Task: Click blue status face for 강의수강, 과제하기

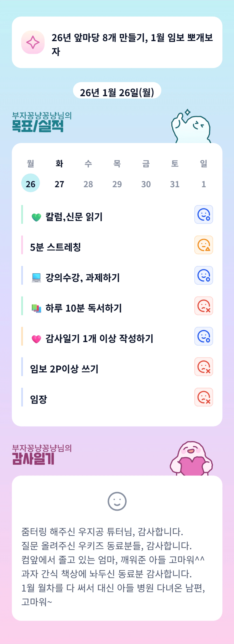Action: pyautogui.click(x=203, y=275)
